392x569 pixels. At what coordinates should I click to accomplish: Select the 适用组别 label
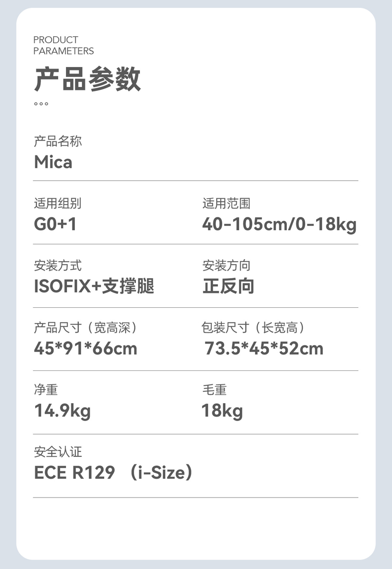coord(58,203)
